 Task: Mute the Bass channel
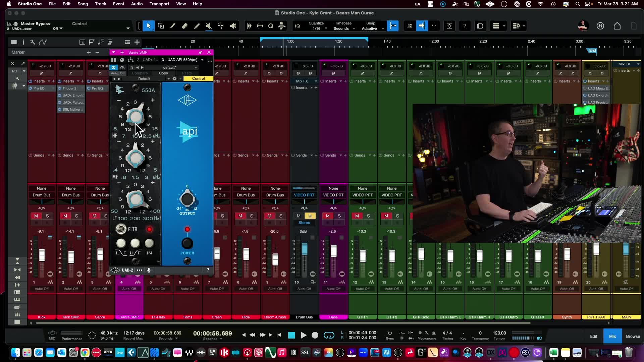tap(328, 216)
